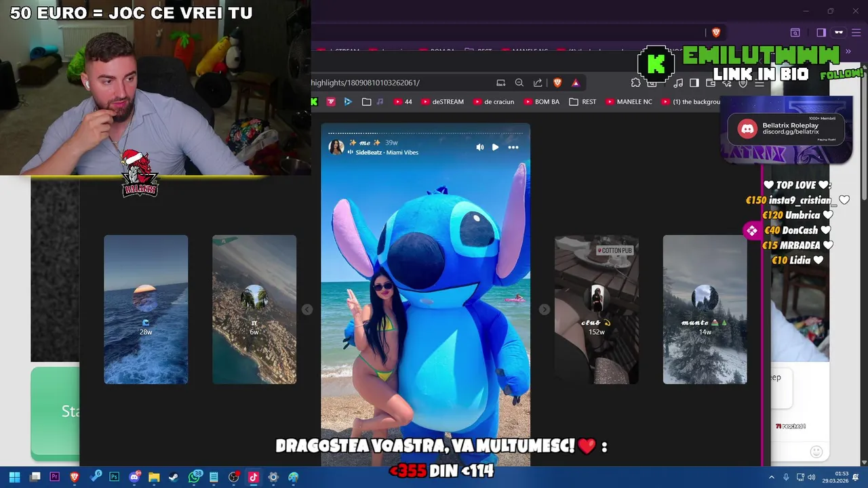
Task: Open the 'BOM BA' bookmark
Action: click(541, 102)
